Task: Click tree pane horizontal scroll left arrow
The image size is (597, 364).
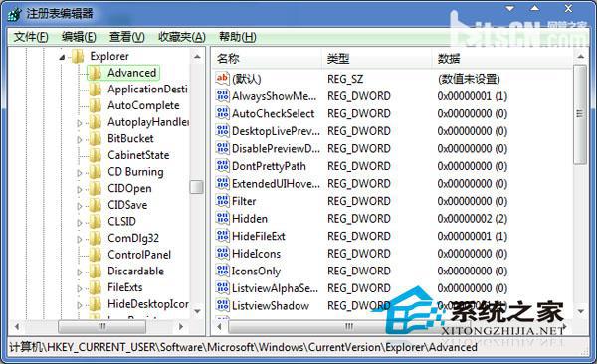Action: 16,326
